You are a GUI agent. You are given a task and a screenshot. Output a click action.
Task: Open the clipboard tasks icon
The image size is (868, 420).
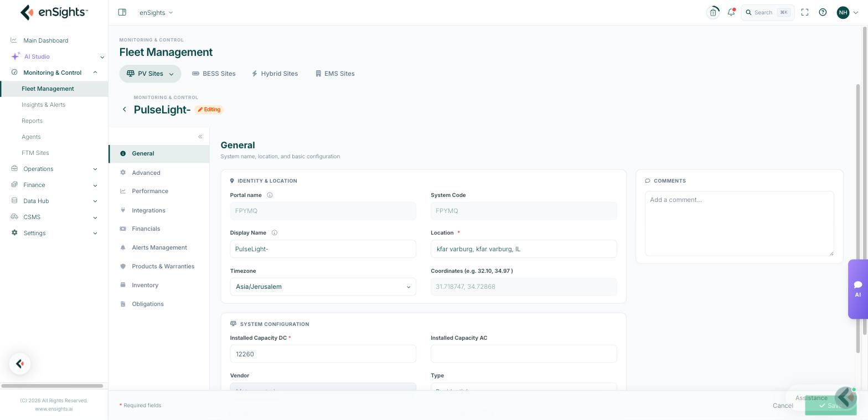(x=713, y=12)
